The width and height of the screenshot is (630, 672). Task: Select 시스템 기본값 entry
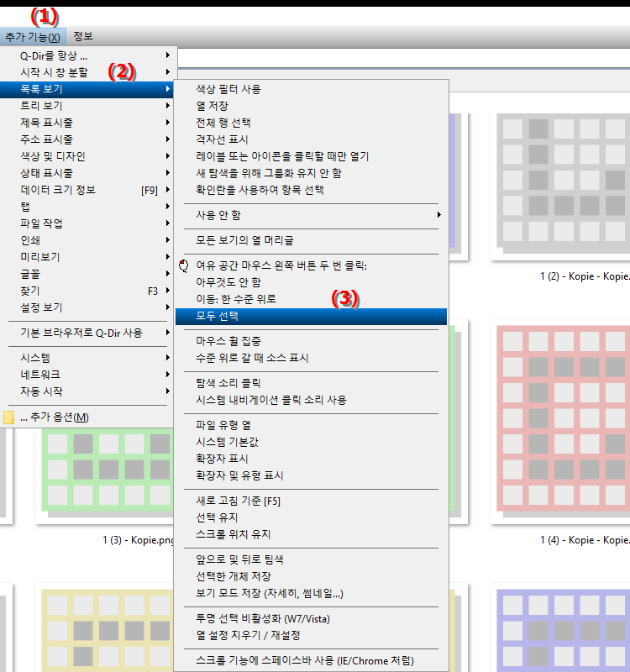tap(311, 442)
